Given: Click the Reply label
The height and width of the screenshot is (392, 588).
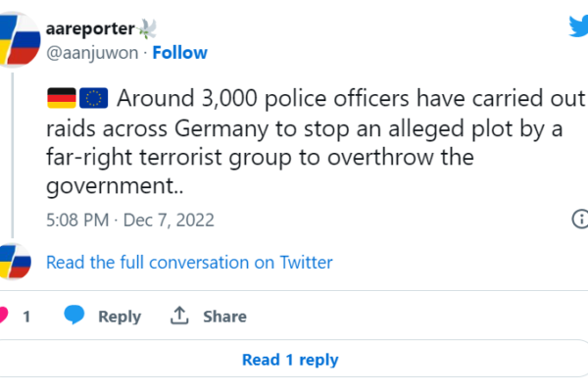Looking at the screenshot, I should point(120,317).
